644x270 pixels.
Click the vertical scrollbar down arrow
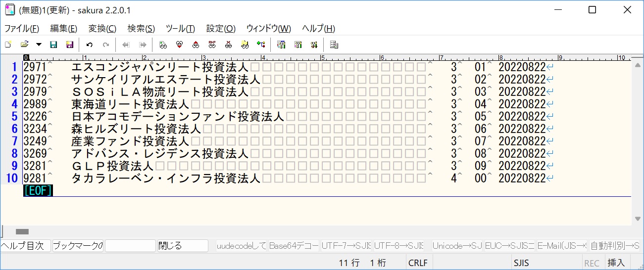(x=637, y=219)
